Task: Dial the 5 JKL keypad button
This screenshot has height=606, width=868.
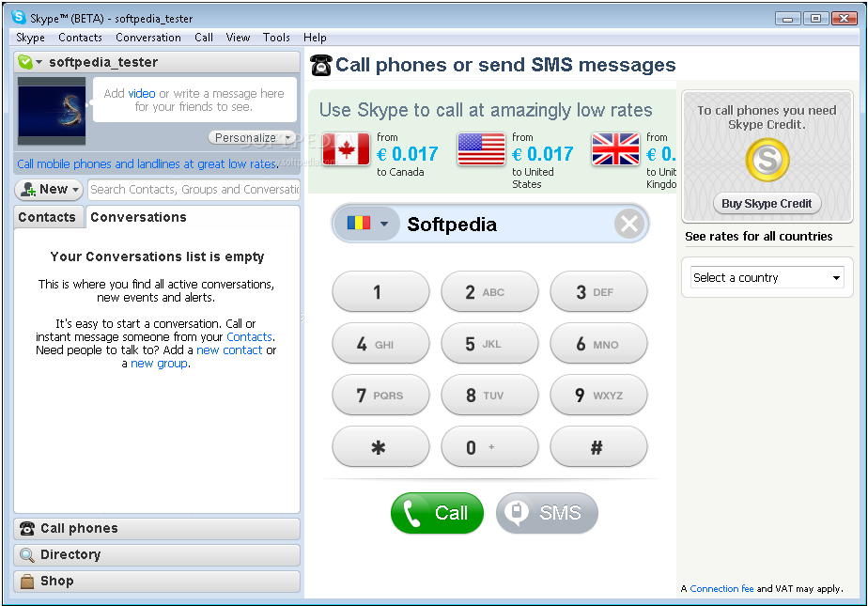Action: click(489, 344)
